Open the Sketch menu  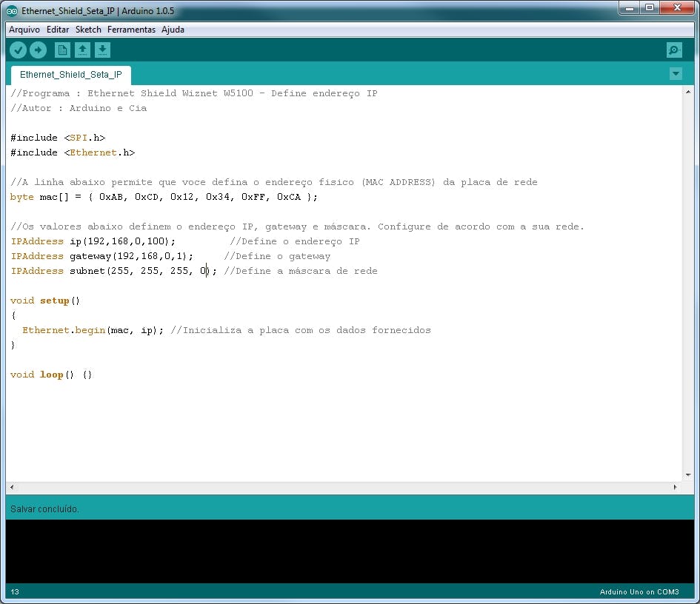(x=88, y=30)
